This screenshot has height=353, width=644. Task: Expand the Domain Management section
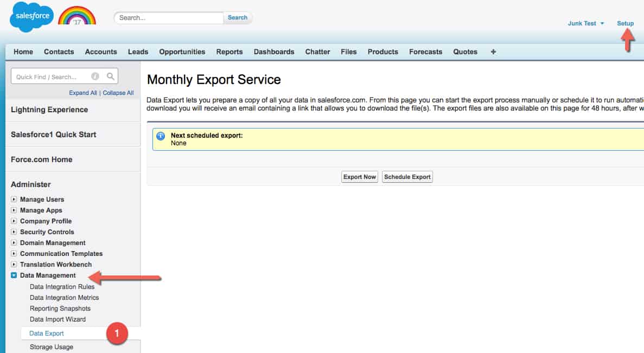point(14,242)
